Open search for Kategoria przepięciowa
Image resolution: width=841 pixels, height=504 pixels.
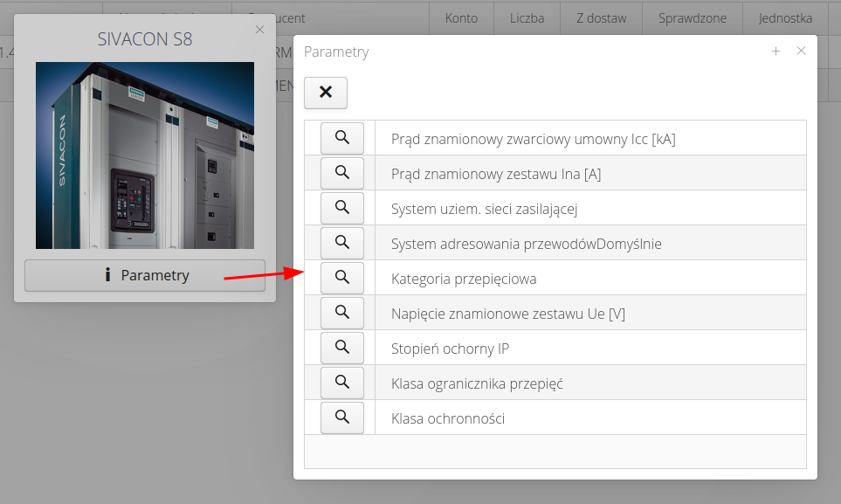pos(342,278)
